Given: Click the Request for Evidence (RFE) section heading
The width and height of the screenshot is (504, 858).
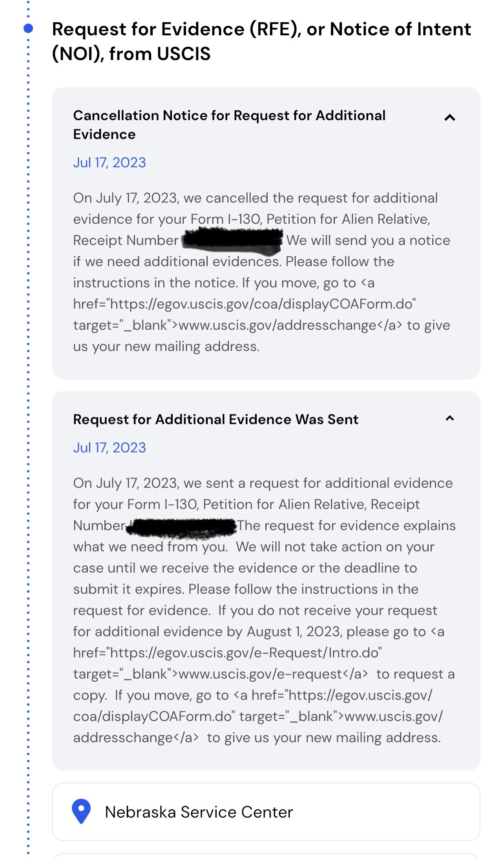Looking at the screenshot, I should pyautogui.click(x=261, y=41).
